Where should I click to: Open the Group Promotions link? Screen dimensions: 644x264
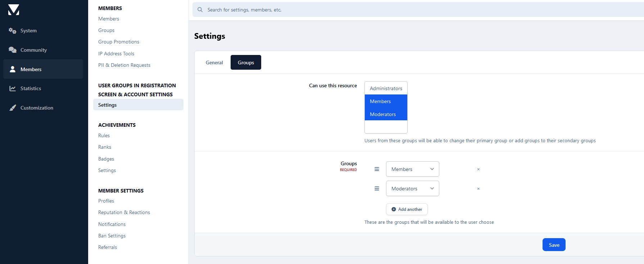[x=119, y=42]
